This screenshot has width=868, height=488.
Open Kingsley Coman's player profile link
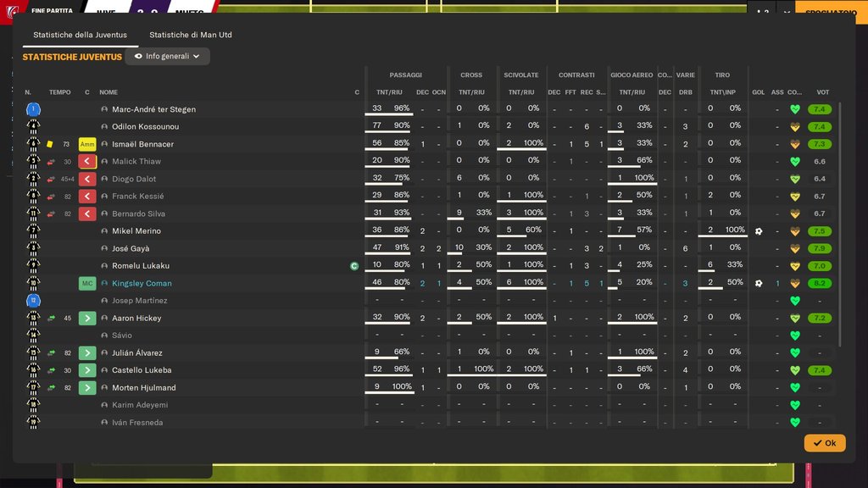[142, 283]
